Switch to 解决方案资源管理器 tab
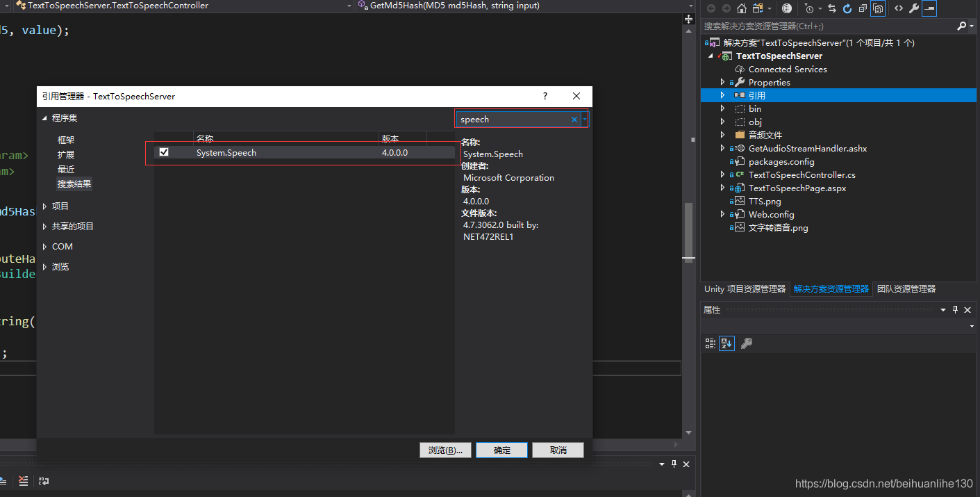 pos(831,288)
